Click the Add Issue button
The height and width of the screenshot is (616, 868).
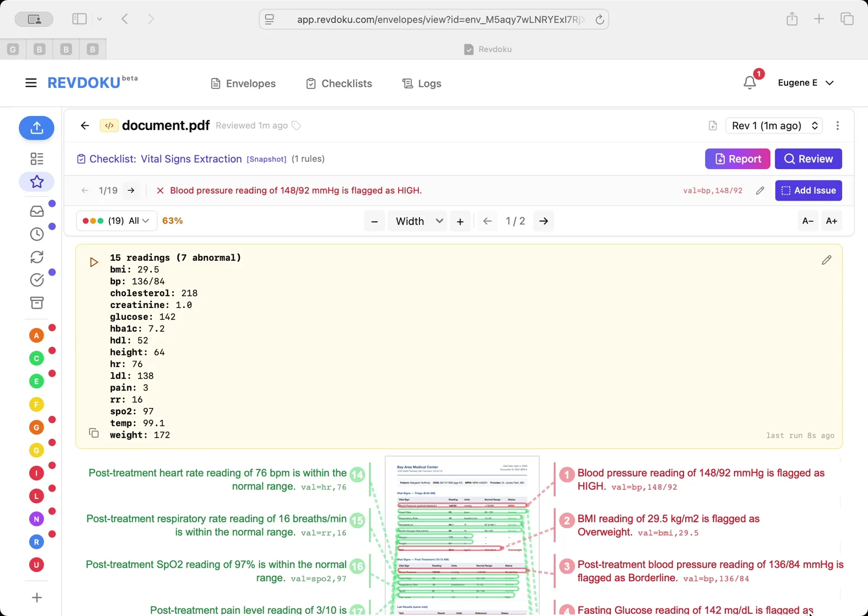point(808,190)
